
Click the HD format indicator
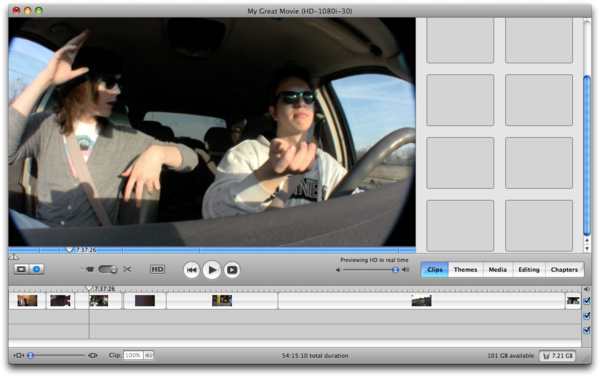click(x=157, y=269)
